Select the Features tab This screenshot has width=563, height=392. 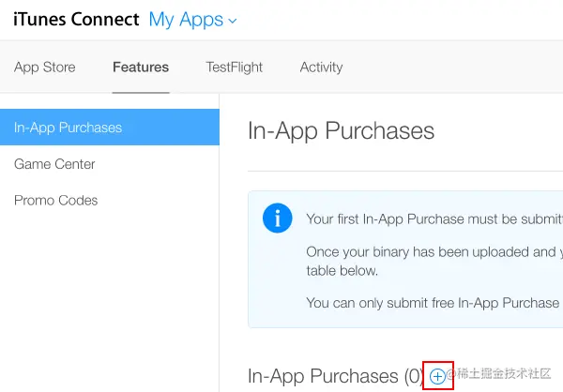tap(141, 68)
